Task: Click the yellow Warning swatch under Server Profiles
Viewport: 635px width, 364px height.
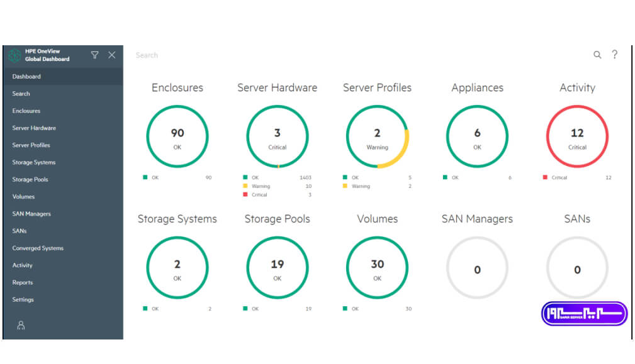Action: pos(345,186)
